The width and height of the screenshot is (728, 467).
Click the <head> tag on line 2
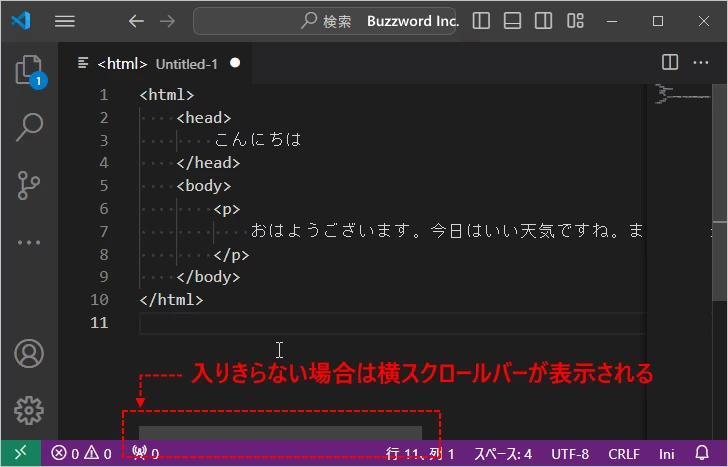204,118
